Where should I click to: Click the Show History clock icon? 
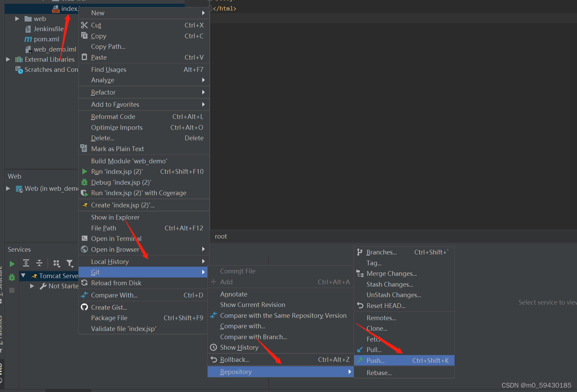[213, 347]
